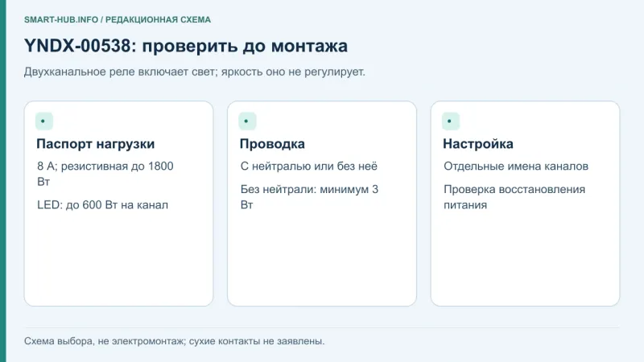Select the heading Проводка
Screen dimensions: 644x362
pos(272,144)
